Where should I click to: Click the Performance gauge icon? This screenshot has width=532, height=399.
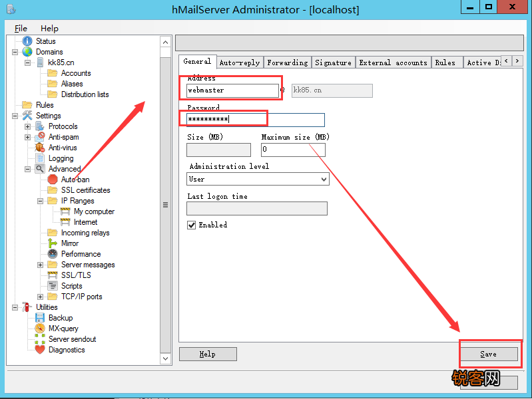[53, 254]
